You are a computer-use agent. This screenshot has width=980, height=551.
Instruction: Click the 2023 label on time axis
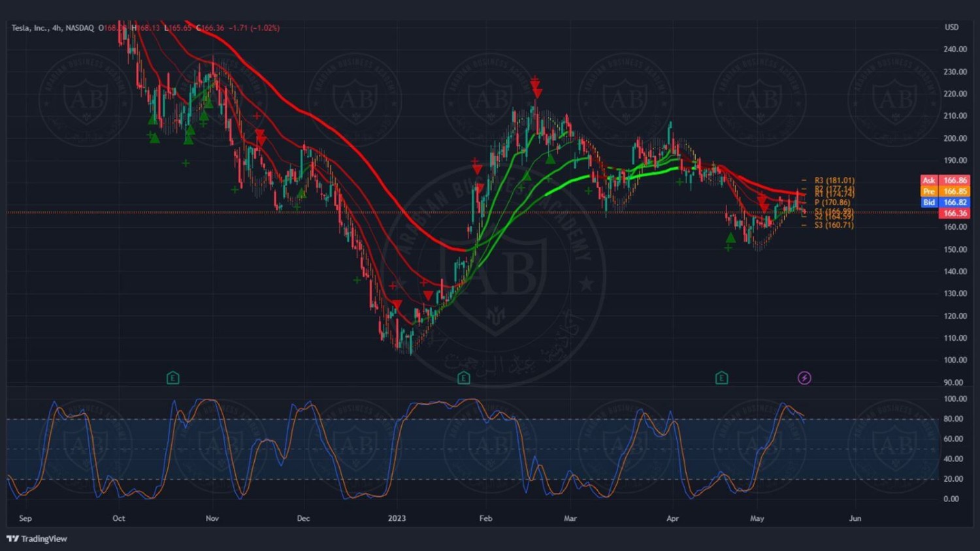tap(397, 518)
